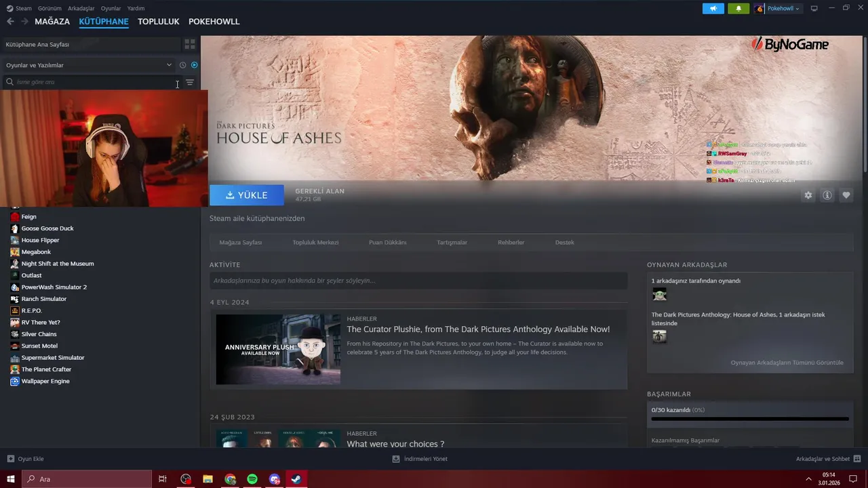Switch to TOPLULUK tab

click(159, 22)
